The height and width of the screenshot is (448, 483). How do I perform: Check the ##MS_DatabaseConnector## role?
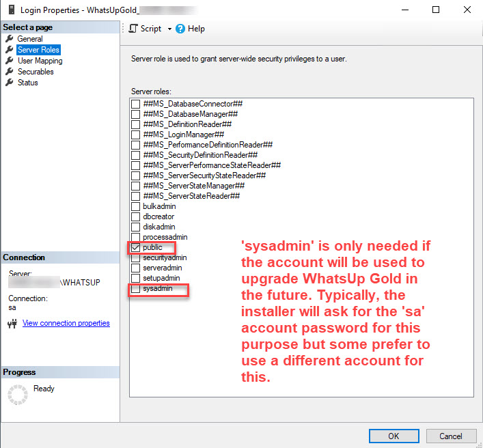[x=135, y=104]
